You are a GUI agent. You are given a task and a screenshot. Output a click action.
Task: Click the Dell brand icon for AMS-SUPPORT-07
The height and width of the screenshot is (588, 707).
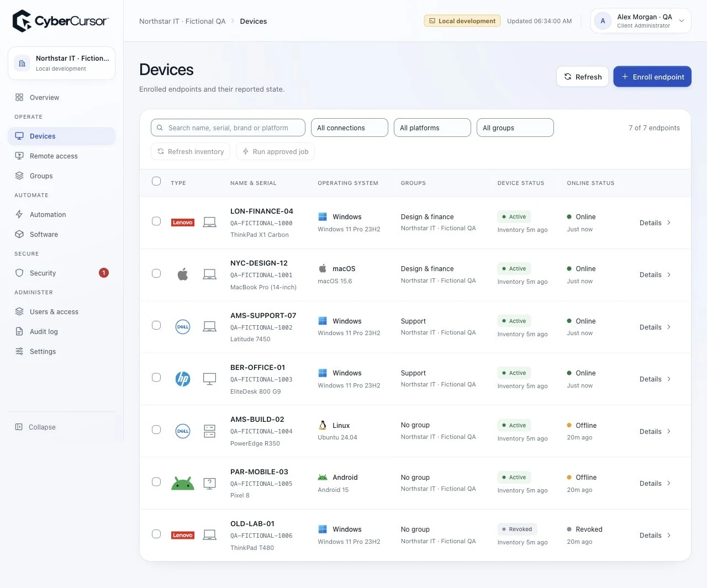[x=183, y=326]
